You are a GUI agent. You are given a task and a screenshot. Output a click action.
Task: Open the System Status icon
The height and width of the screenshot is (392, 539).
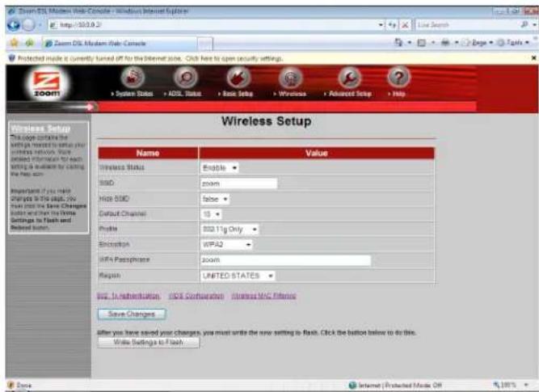133,78
